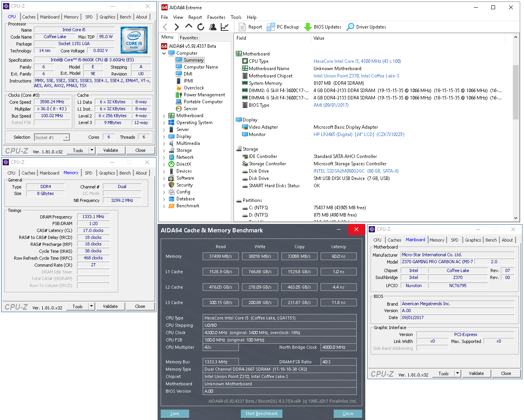Click the Intel Core i5 logo in CPU-Z
Viewport: 524px width, 420px height.
coord(134,40)
